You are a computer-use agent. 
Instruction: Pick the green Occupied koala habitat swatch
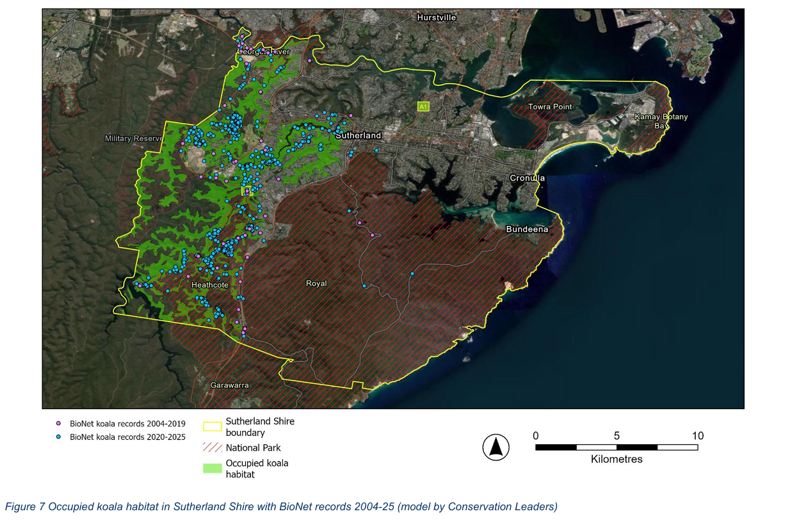[x=213, y=468]
